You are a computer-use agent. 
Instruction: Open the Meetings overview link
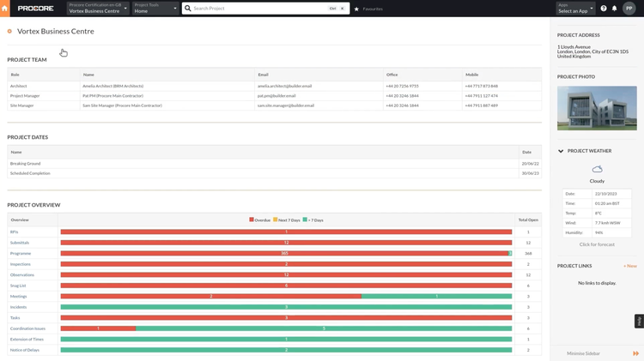(x=19, y=296)
